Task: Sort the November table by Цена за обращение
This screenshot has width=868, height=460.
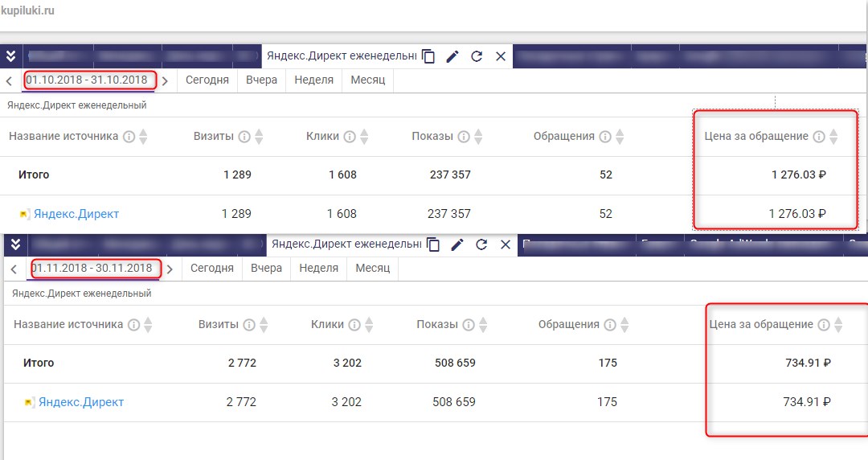Action: click(838, 325)
